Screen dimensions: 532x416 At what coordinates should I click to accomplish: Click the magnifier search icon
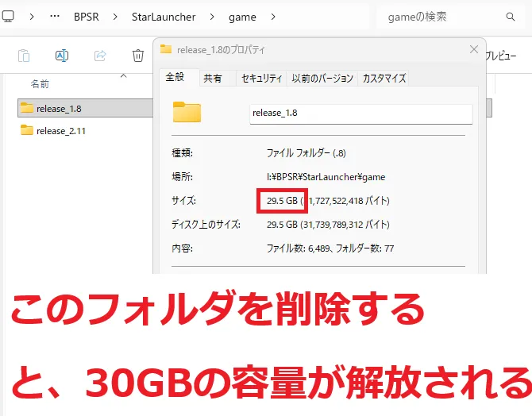coord(511,17)
